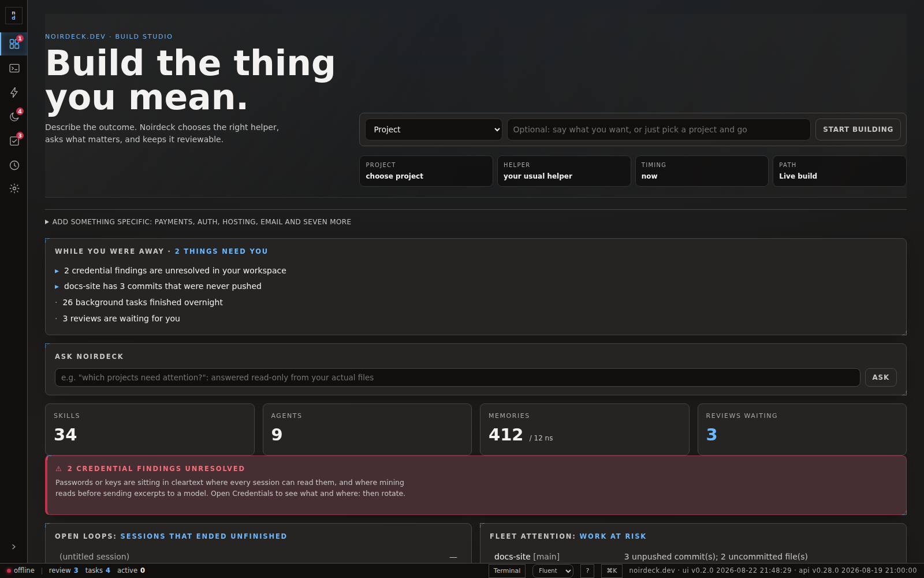Open the Project dropdown

tap(434, 129)
